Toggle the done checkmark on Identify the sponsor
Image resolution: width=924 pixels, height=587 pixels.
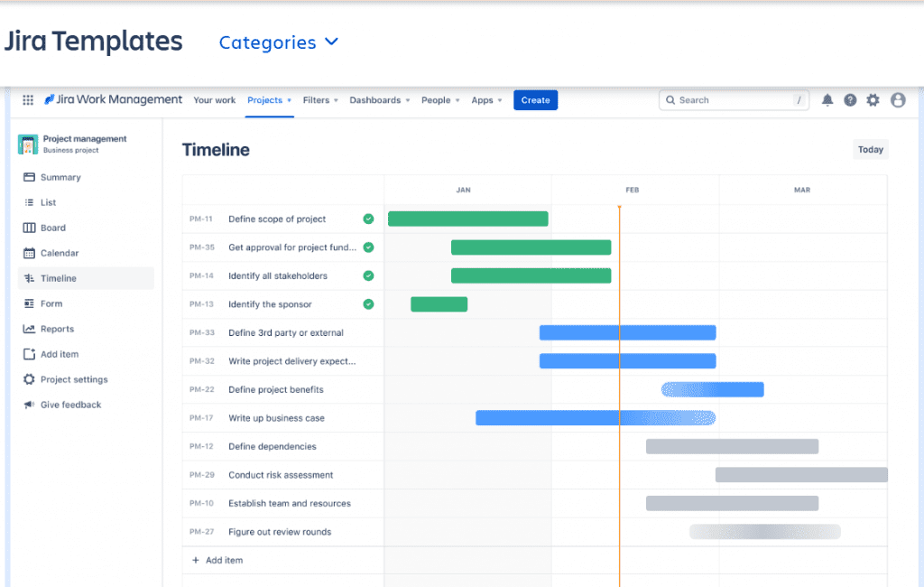(367, 304)
